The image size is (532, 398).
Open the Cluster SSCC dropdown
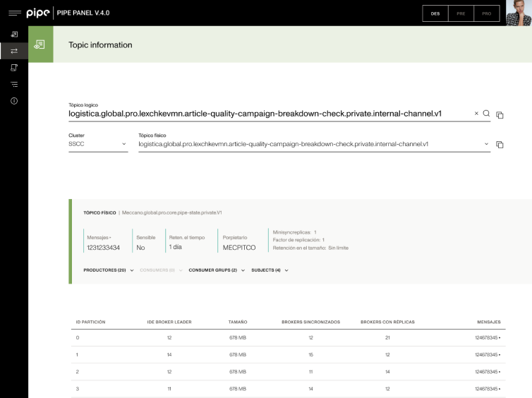point(98,144)
